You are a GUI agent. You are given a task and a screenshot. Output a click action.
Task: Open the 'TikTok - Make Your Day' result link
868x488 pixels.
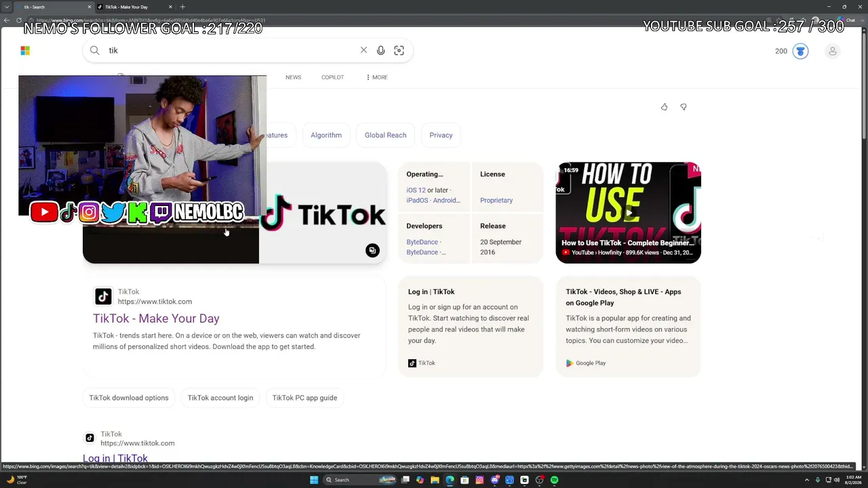[x=156, y=319]
